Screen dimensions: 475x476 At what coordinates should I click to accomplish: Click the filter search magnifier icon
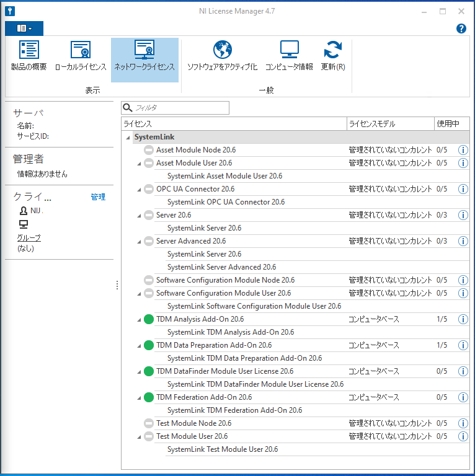pos(127,108)
